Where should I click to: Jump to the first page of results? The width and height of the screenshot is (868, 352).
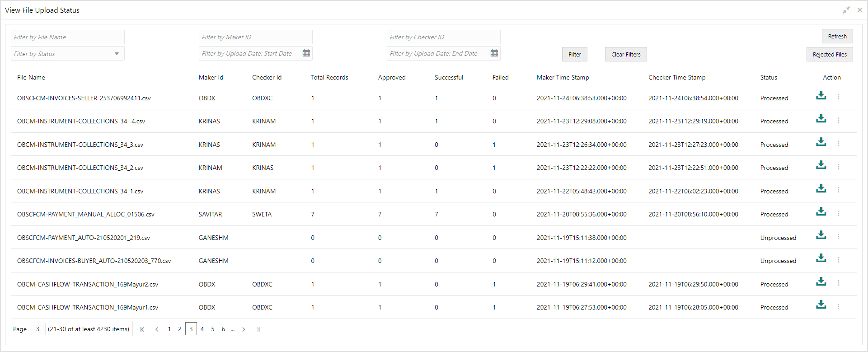click(x=142, y=329)
